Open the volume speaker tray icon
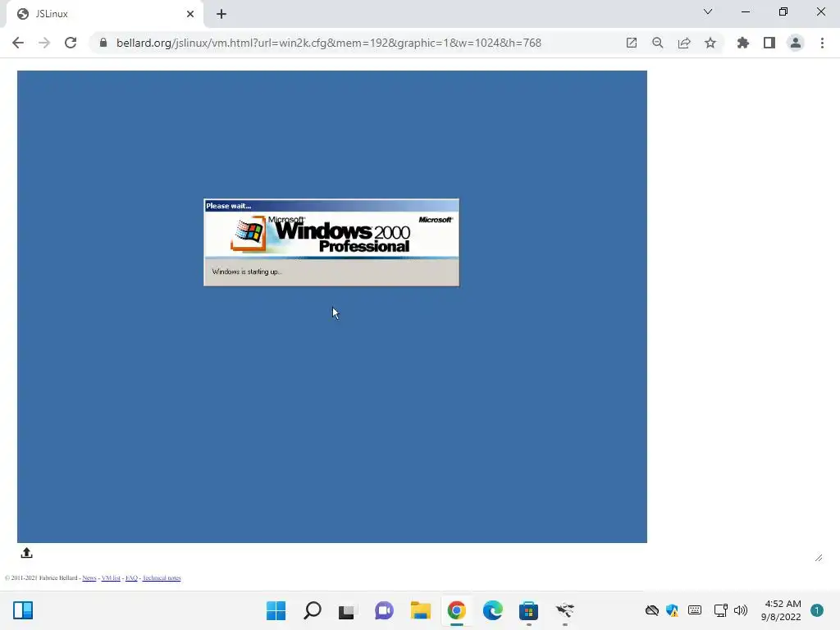 (741, 610)
